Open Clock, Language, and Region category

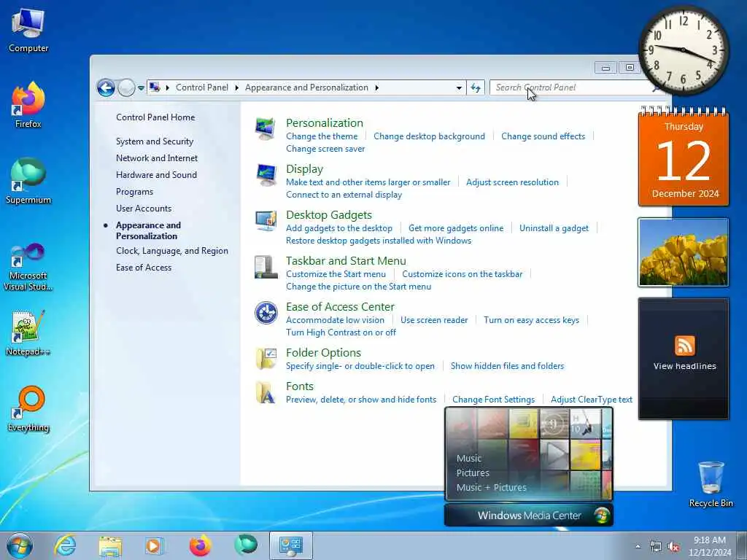pyautogui.click(x=172, y=251)
